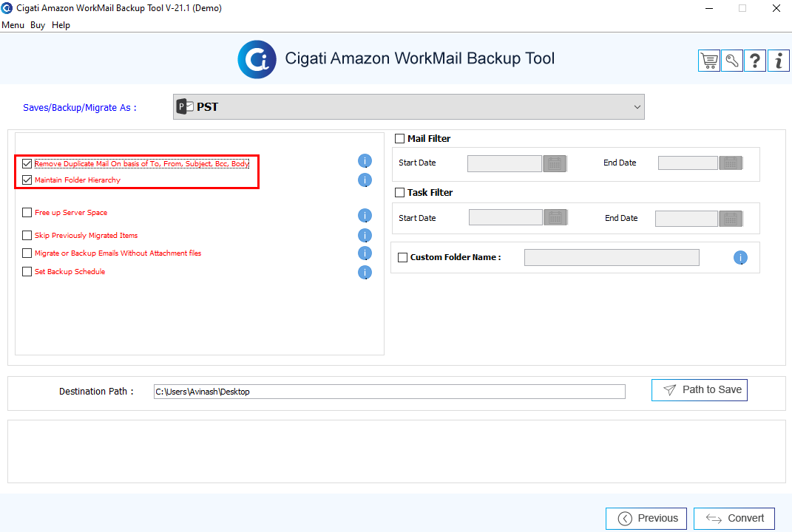Click the Cigati logo in header

point(257,60)
